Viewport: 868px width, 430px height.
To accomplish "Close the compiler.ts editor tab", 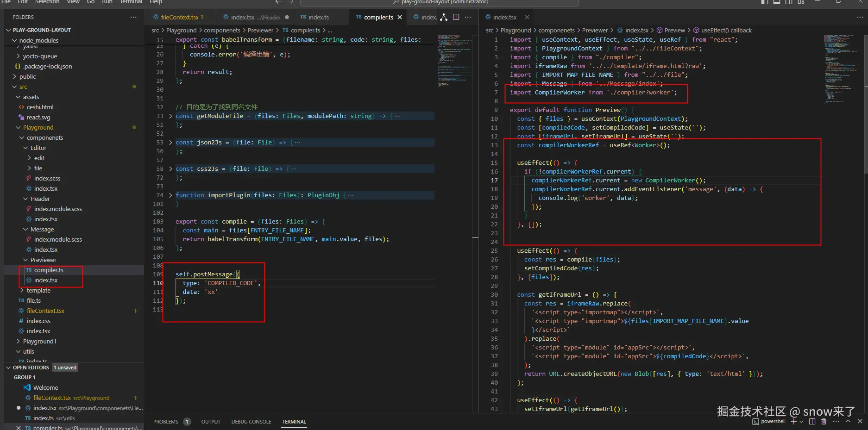I will [x=400, y=17].
